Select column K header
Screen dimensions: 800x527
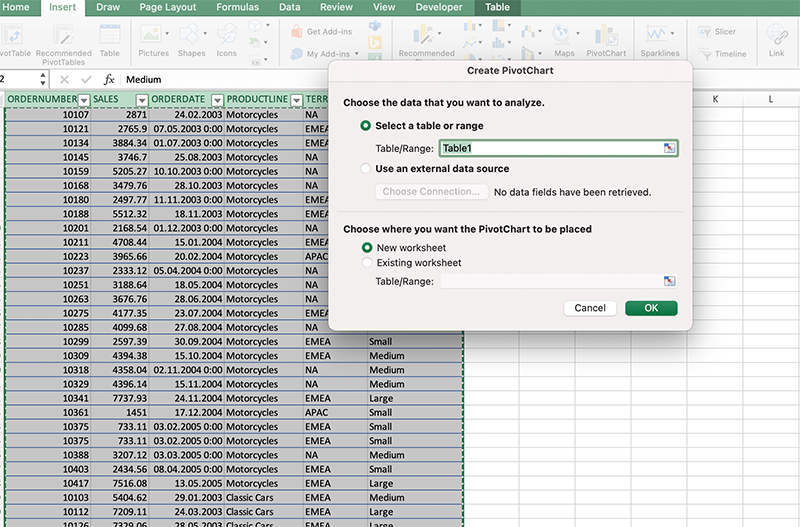(x=715, y=99)
